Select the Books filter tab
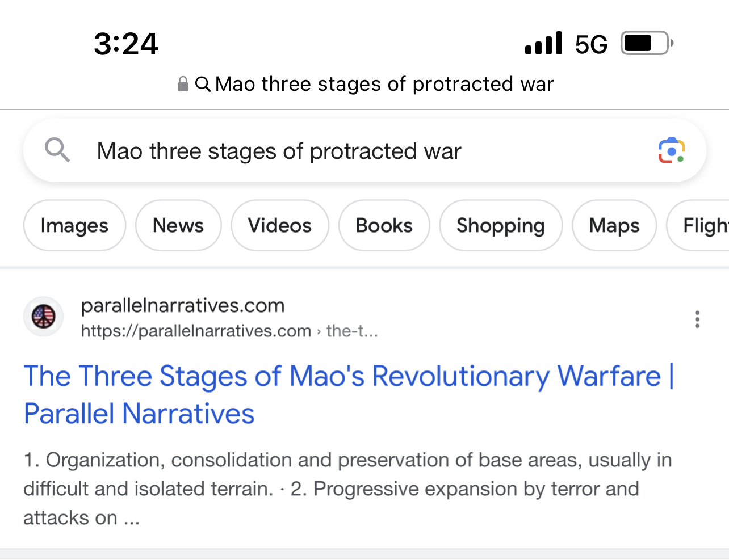The image size is (729, 560). coord(384,225)
